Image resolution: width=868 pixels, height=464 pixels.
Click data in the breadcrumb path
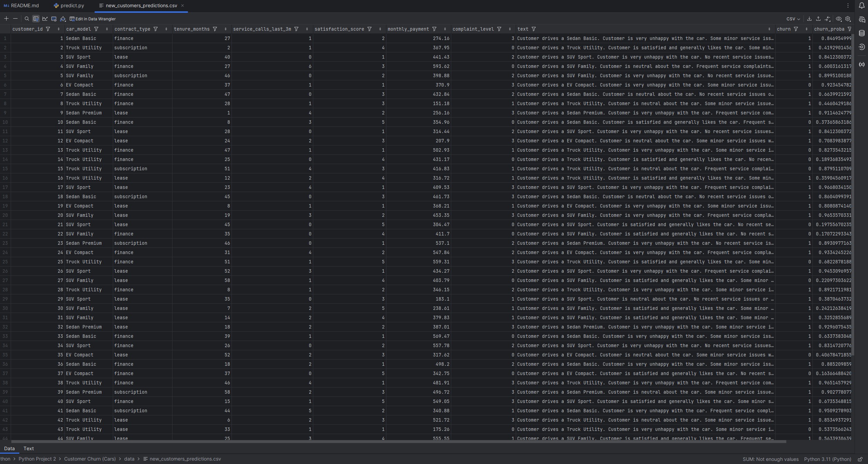click(129, 459)
